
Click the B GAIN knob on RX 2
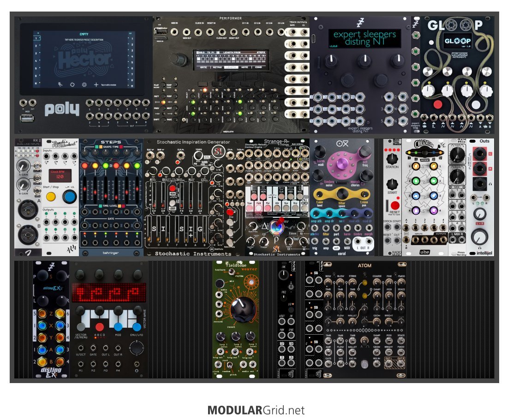pos(23,185)
